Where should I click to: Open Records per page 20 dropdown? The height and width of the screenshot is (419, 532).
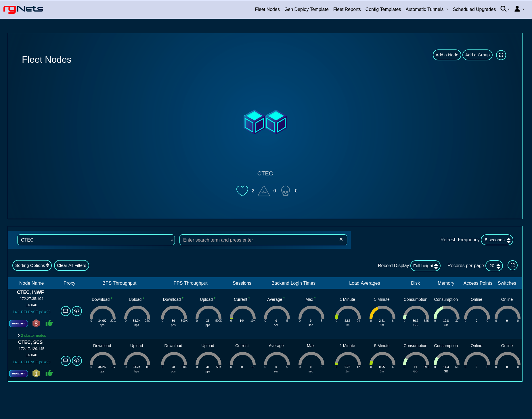coord(494,266)
